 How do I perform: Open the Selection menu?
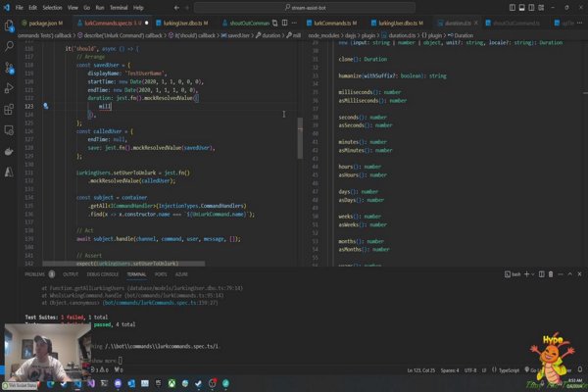tap(52, 8)
